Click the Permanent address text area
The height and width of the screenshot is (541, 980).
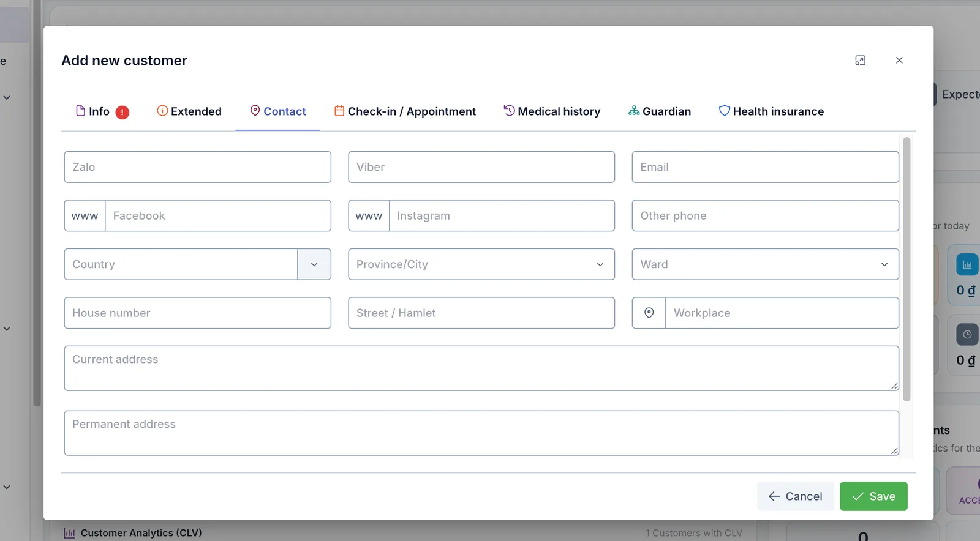pyautogui.click(x=481, y=433)
